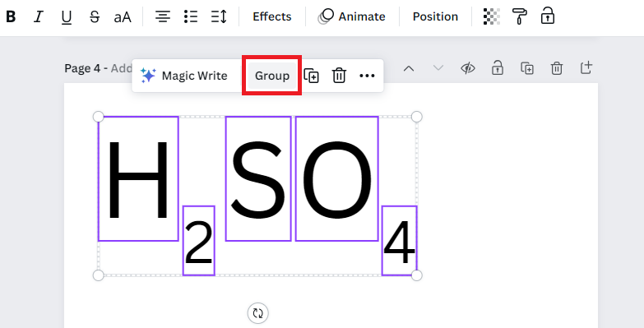Hide page 4 with eye icon
The width and height of the screenshot is (644, 328).
click(467, 68)
